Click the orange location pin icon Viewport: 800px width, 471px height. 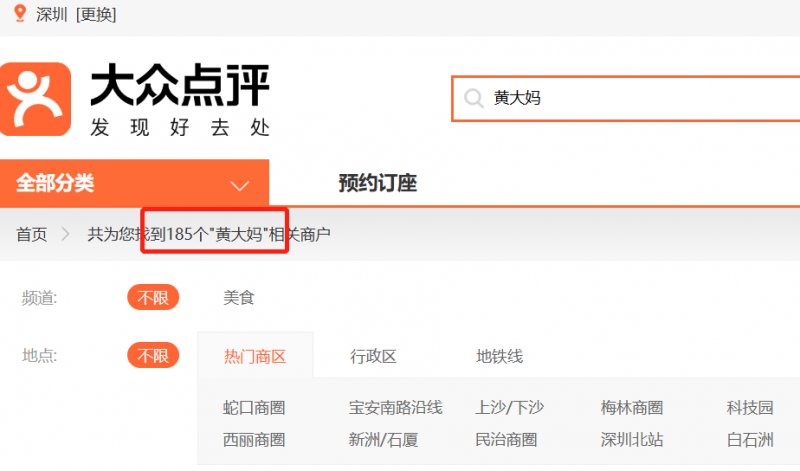click(20, 14)
